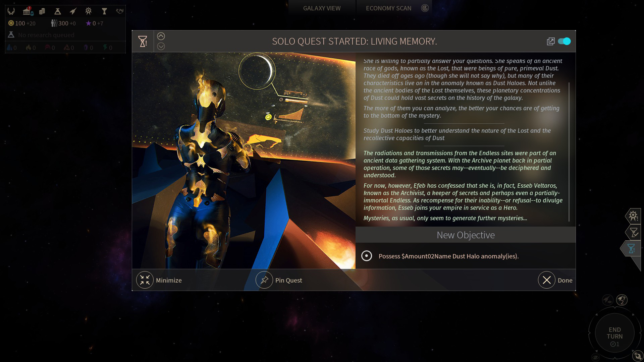Click the hourglass quest icon in dialog header

143,41
